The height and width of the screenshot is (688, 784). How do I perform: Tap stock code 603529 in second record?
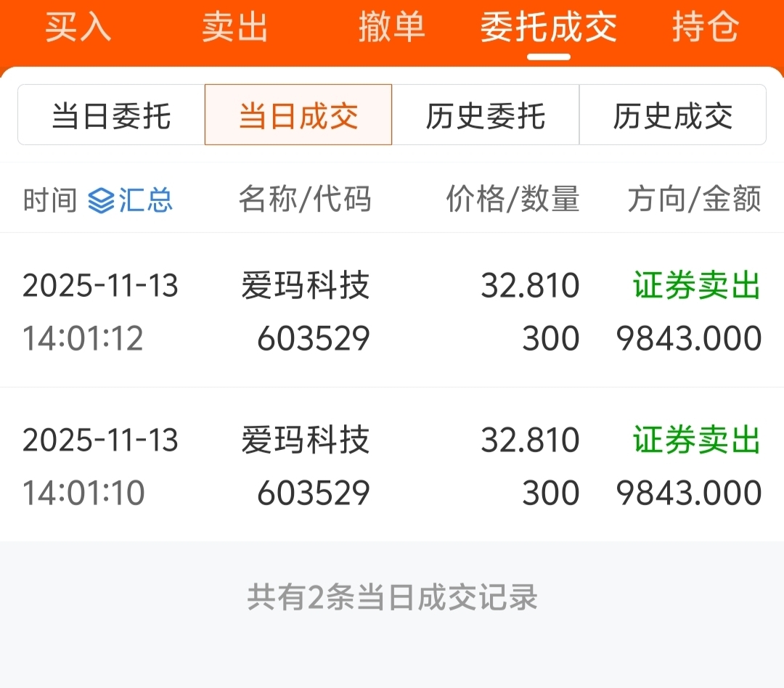[314, 493]
